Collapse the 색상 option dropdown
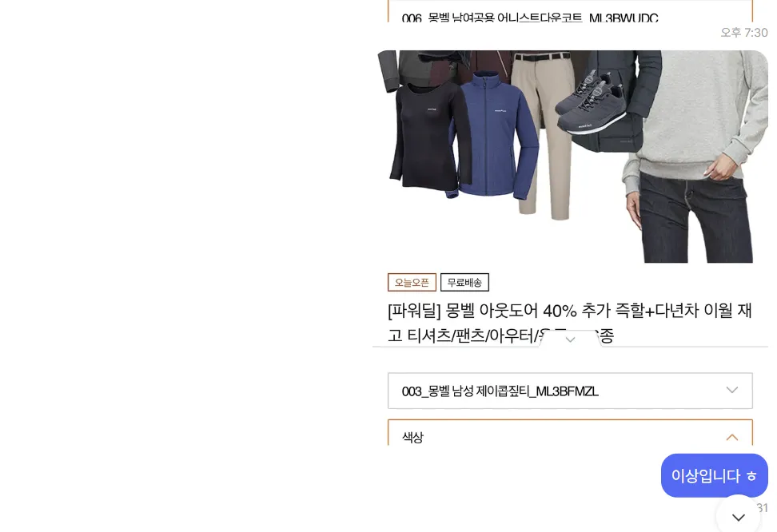Screen dimensions: 777x532 point(570,433)
